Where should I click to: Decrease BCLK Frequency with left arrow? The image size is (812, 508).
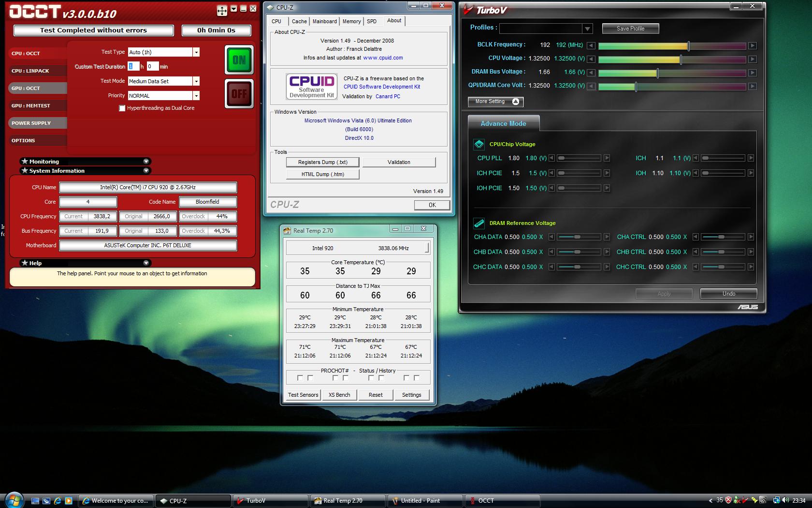pyautogui.click(x=591, y=45)
